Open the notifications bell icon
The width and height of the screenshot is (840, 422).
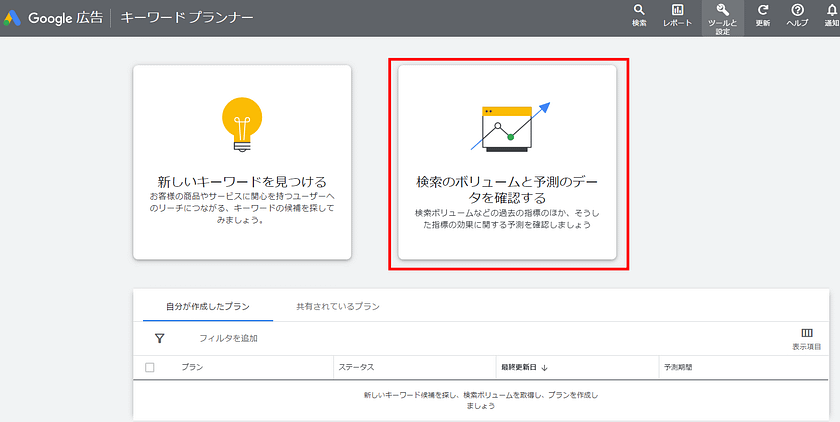pos(831,14)
